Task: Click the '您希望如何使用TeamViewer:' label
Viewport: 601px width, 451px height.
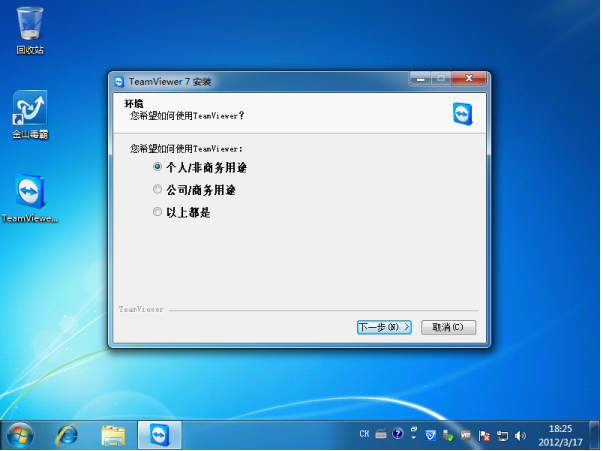Action: point(186,149)
